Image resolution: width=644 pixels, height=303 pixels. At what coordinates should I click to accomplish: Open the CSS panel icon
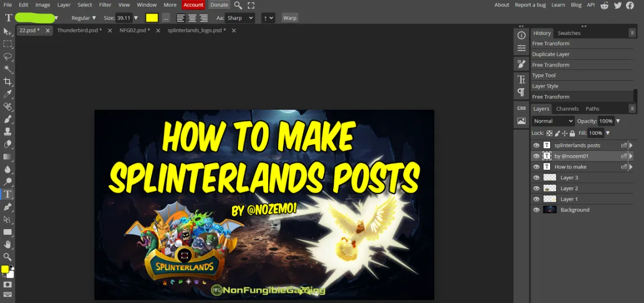pos(521,108)
